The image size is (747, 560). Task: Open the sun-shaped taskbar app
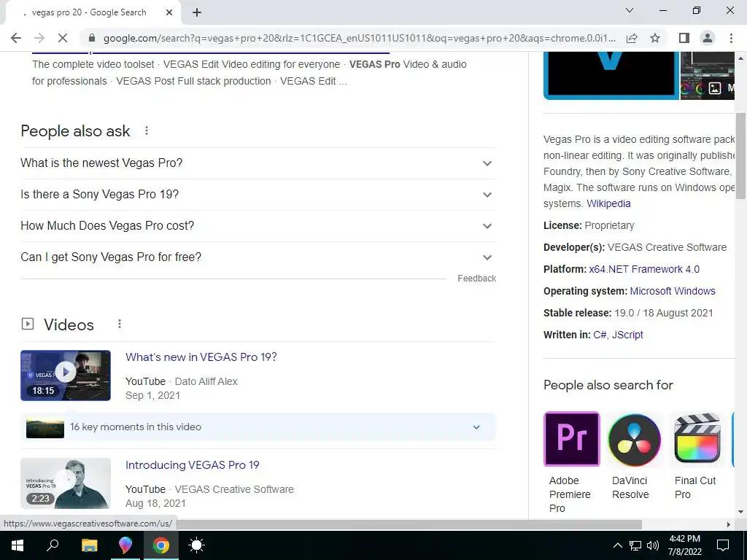coord(197,545)
